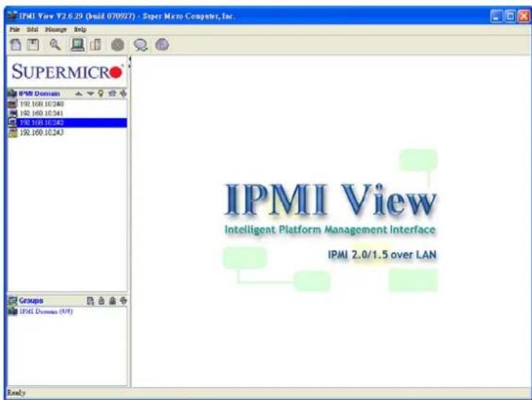Viewport: 532px width, 400px height.
Task: Click the grey round back-arrow toolbar icon
Action: coord(118,45)
